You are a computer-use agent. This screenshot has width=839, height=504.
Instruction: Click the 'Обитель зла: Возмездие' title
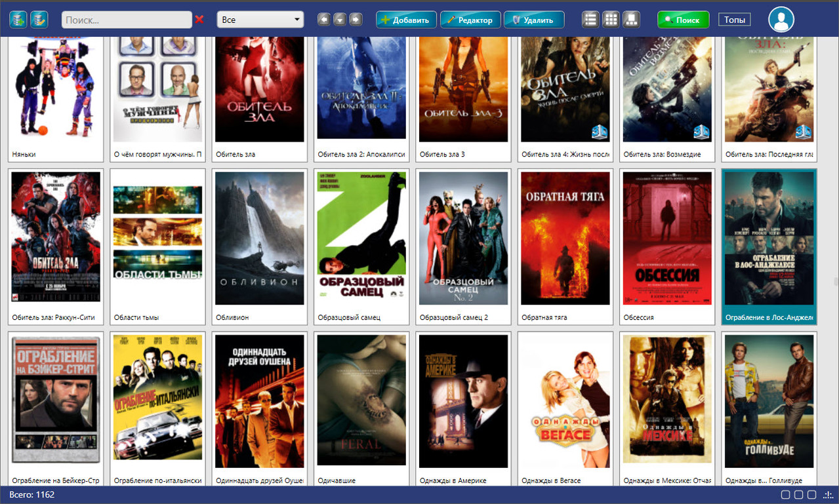click(x=662, y=155)
